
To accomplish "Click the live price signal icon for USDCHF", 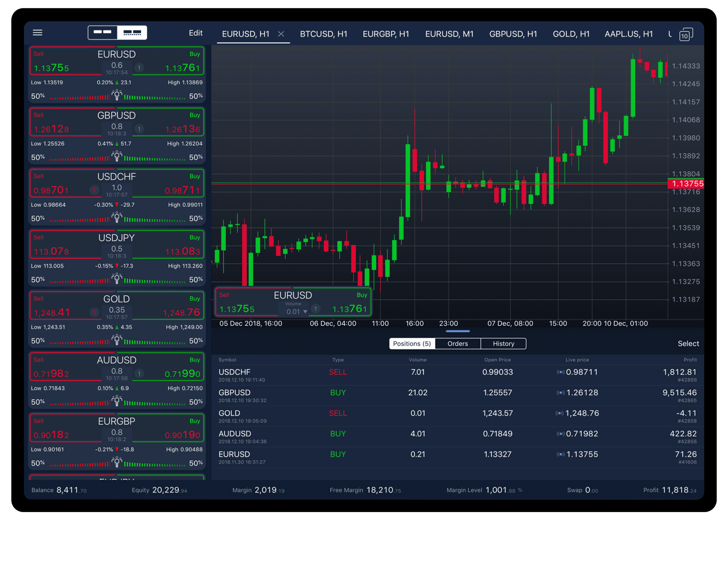I will [561, 372].
